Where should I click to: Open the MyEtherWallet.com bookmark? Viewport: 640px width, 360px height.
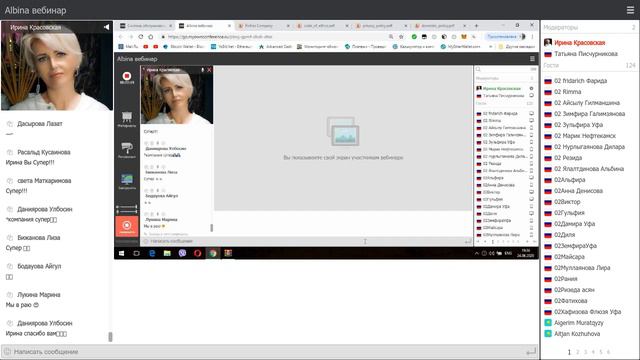click(460, 47)
